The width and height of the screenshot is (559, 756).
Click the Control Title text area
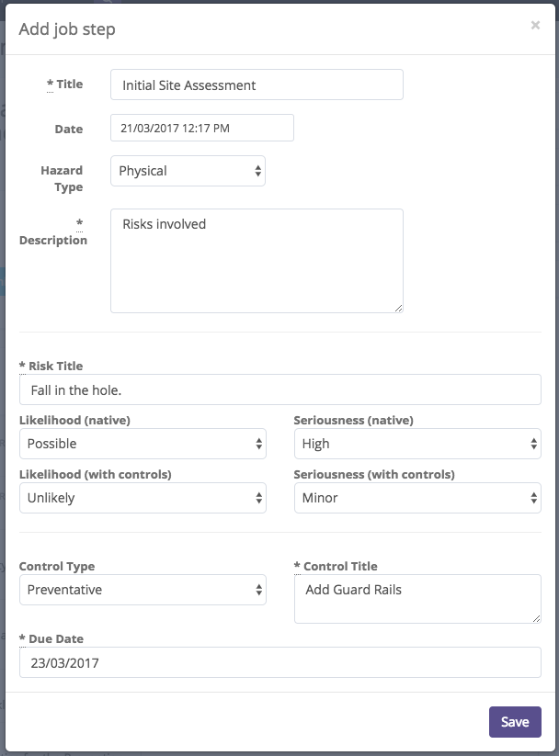coord(417,598)
